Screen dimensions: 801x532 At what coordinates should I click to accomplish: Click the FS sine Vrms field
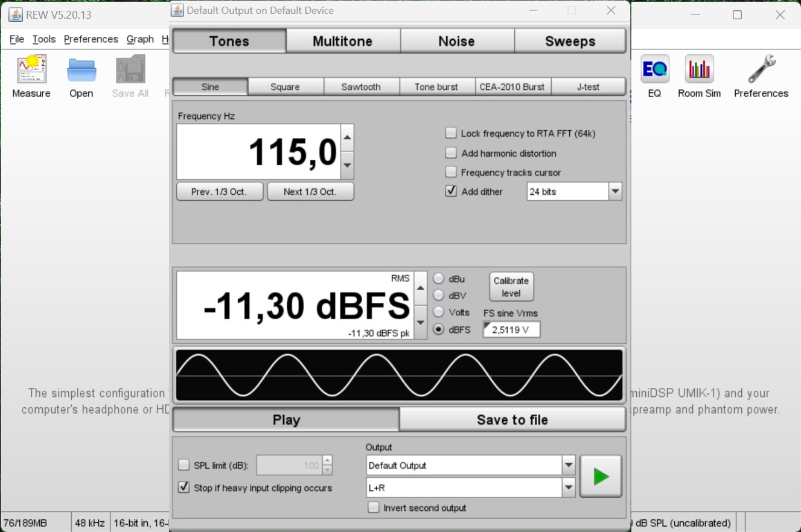pyautogui.click(x=511, y=329)
